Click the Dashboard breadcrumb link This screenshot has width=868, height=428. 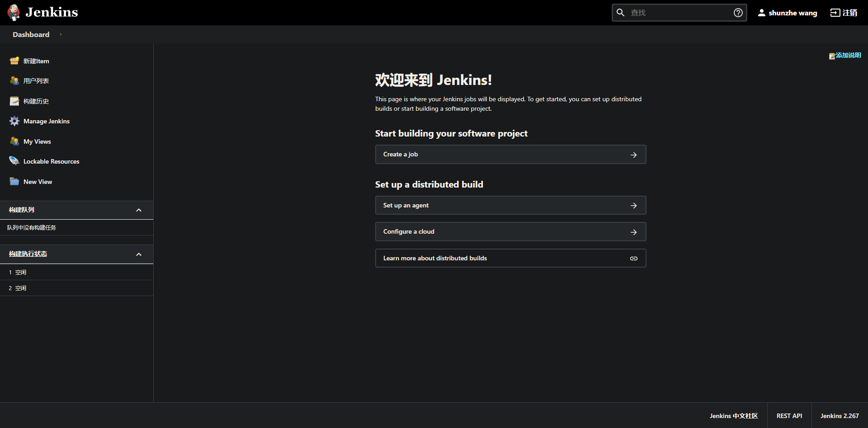click(x=31, y=34)
